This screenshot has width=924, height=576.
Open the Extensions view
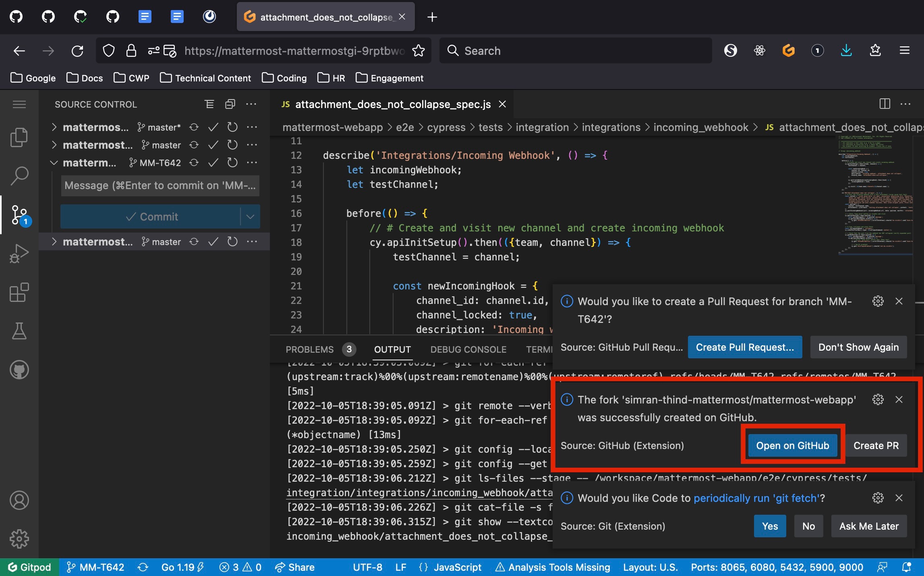click(19, 292)
